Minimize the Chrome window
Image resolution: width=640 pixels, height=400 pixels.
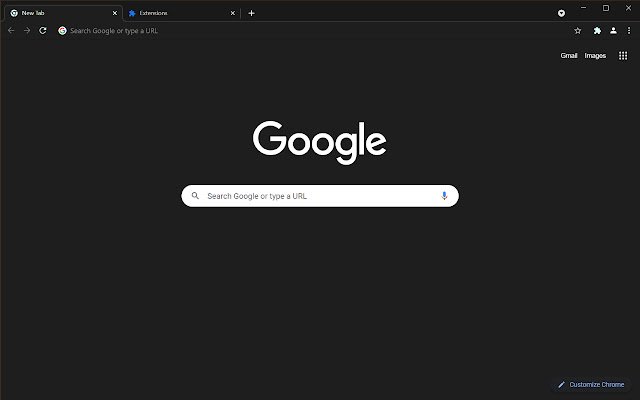tap(583, 8)
